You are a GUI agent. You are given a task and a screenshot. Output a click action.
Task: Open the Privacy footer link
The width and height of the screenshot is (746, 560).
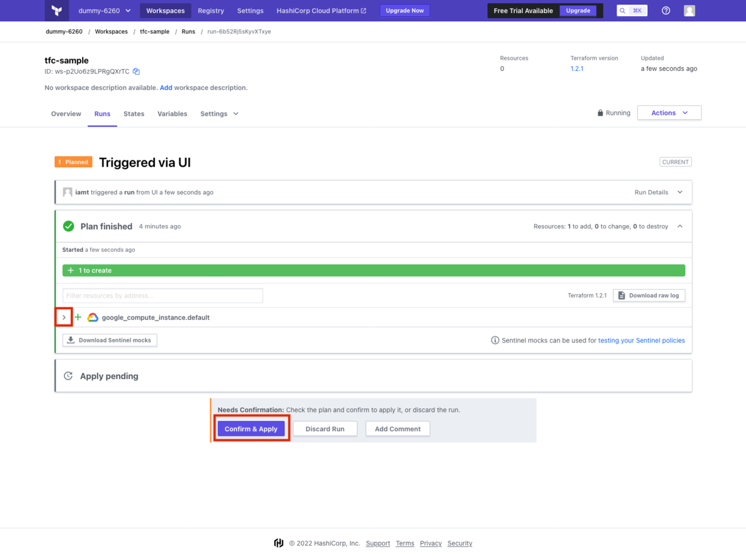point(431,543)
